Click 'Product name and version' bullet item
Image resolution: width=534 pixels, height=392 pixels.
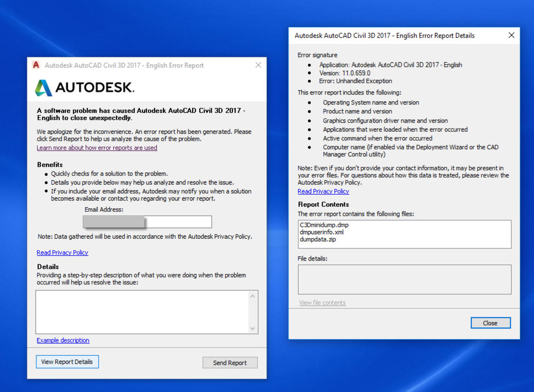(357, 111)
